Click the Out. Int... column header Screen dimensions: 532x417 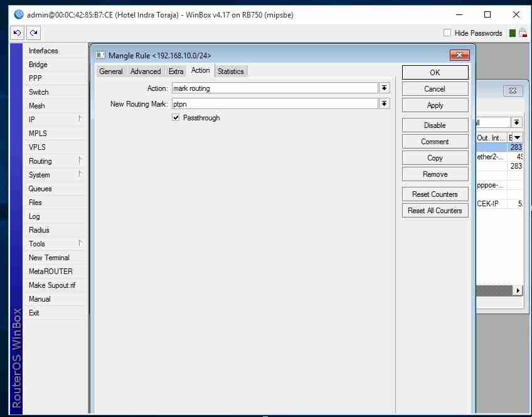[491, 138]
